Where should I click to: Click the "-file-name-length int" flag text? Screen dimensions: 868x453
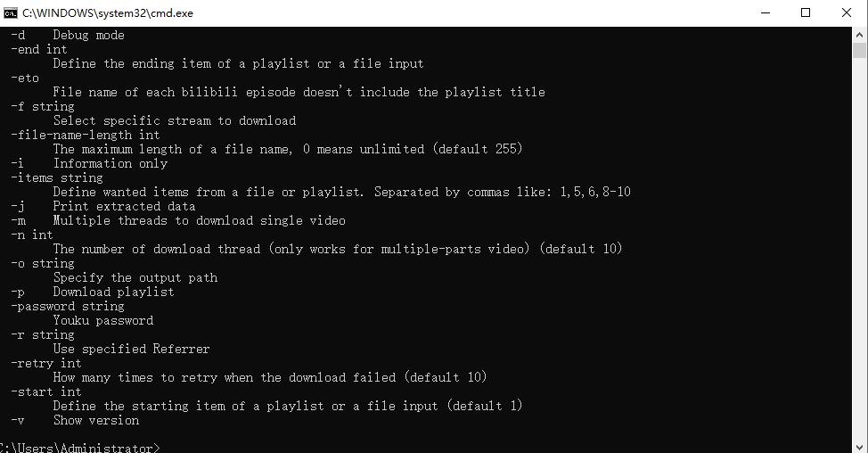coord(86,136)
